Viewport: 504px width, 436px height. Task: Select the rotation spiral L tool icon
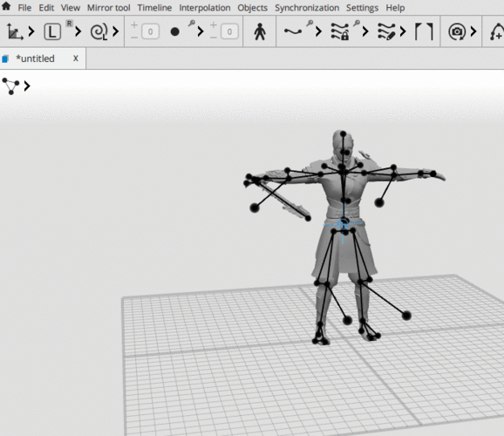99,32
